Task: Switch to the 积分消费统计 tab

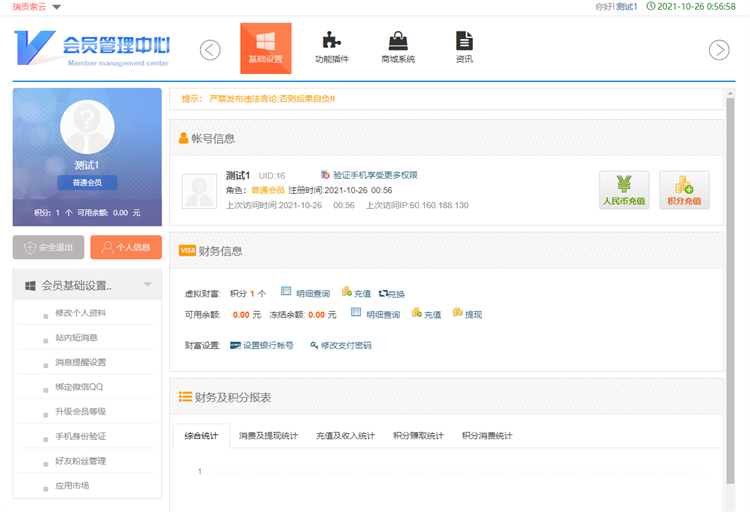Action: 487,436
